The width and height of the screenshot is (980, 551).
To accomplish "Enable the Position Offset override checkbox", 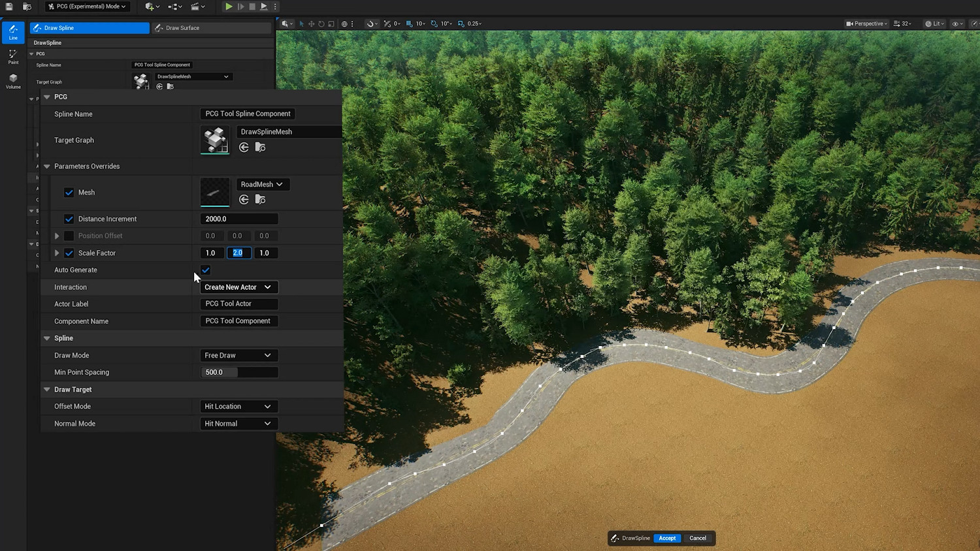I will click(x=69, y=236).
